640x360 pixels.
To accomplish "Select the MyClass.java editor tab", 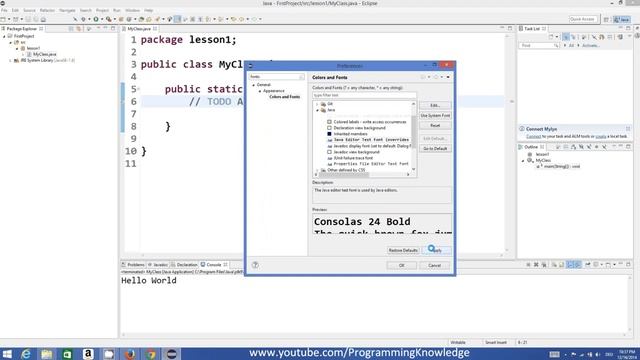I will point(139,29).
